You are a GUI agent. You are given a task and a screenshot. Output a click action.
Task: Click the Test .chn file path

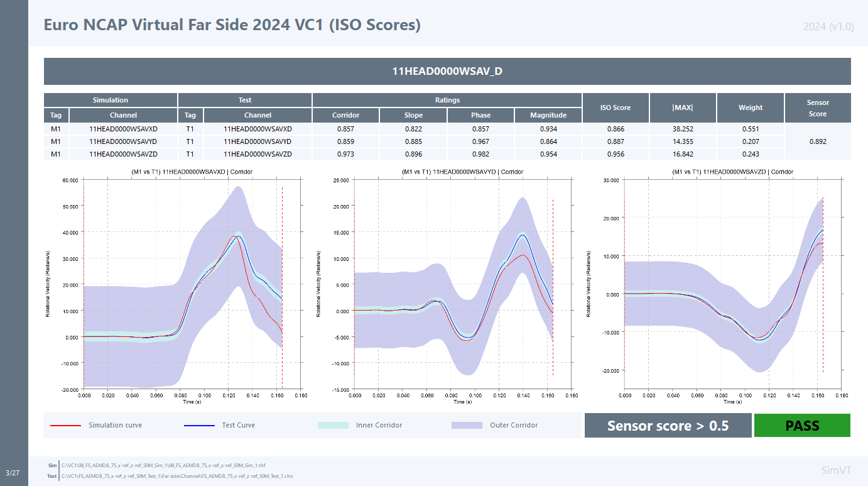tap(177, 476)
